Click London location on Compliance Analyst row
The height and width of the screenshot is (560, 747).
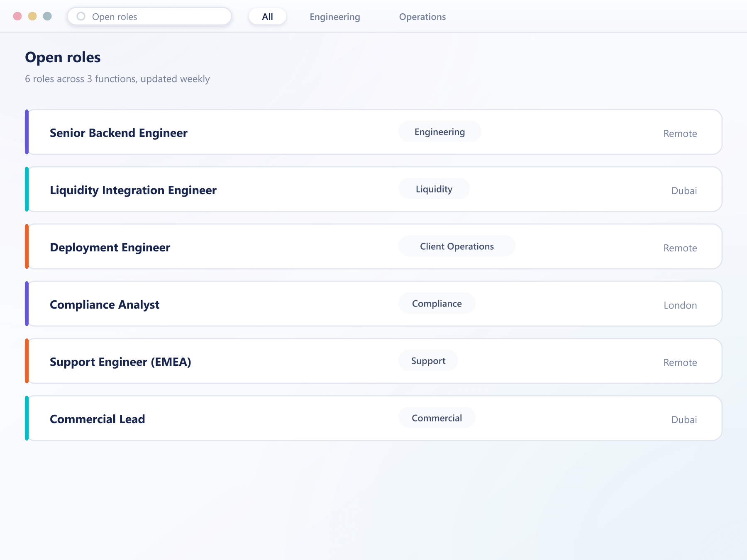tap(681, 305)
